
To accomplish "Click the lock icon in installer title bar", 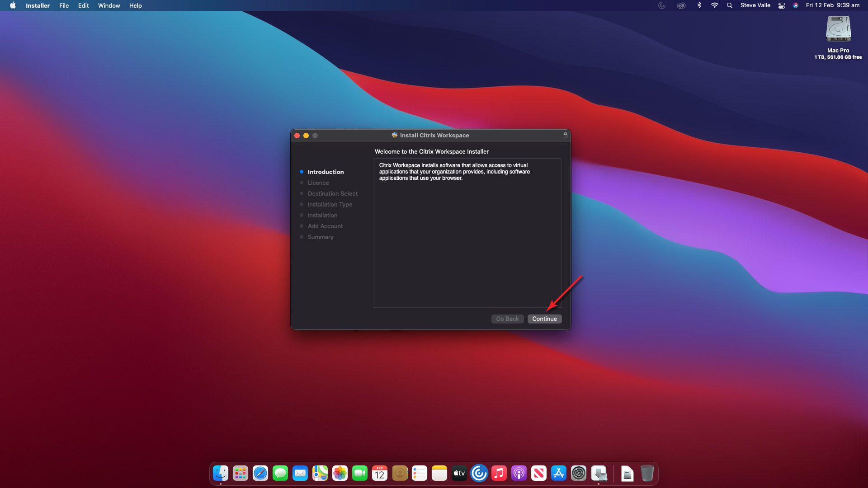I will click(x=565, y=135).
